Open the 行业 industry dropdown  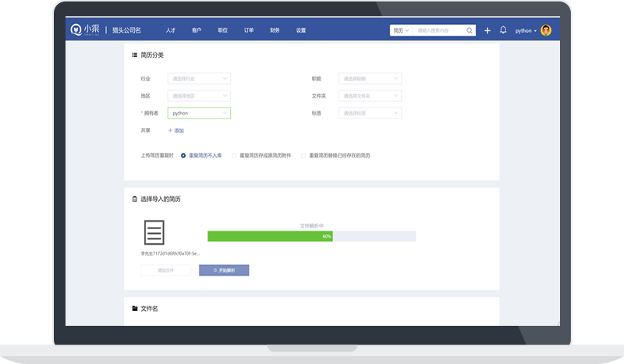[x=199, y=79]
